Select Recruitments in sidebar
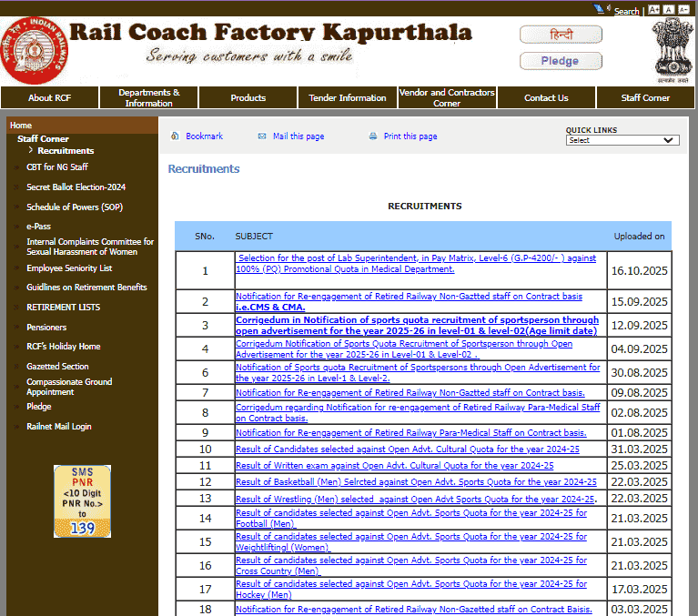 (66, 151)
